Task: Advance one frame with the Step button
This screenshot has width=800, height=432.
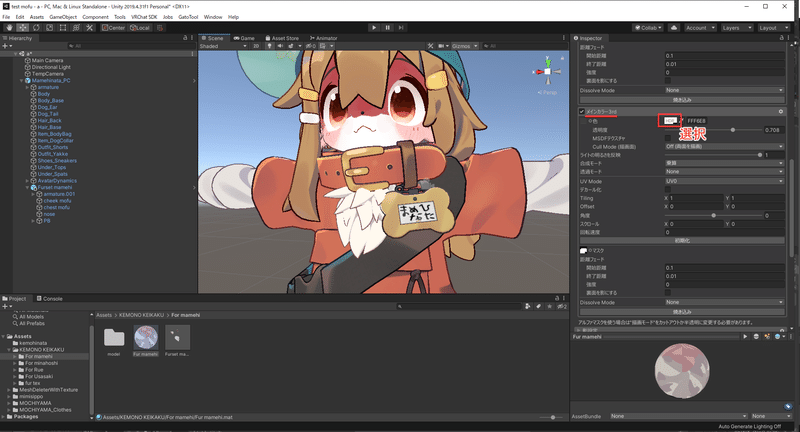Action: pos(401,28)
